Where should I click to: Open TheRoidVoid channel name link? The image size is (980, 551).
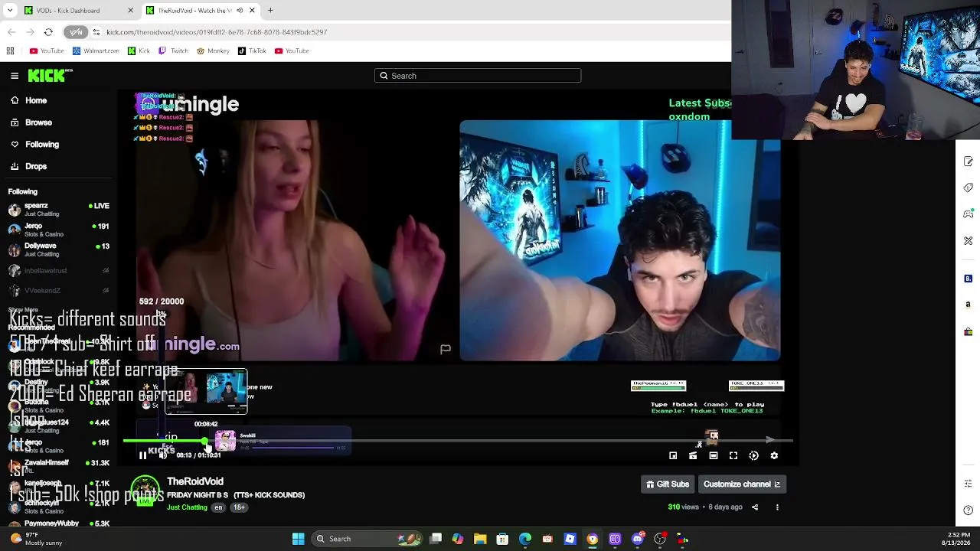click(x=195, y=481)
